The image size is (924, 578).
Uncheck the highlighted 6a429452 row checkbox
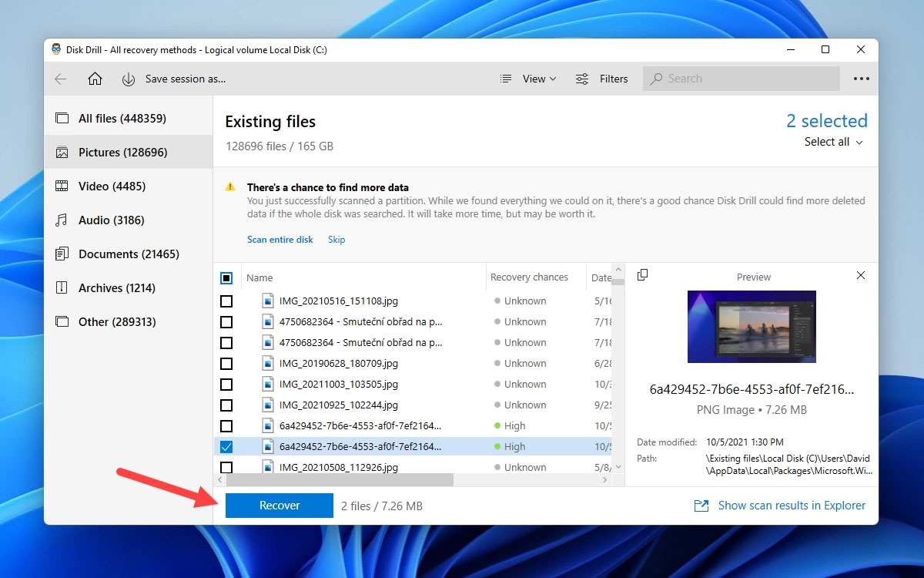click(x=226, y=447)
